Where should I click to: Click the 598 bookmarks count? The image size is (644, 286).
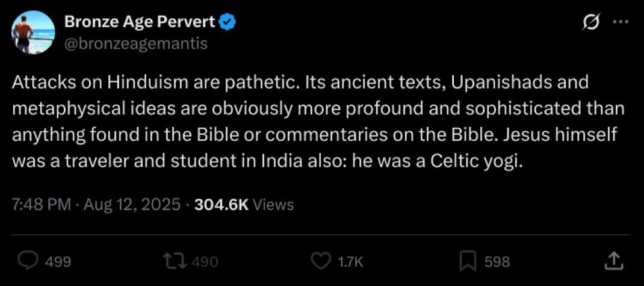point(497,262)
